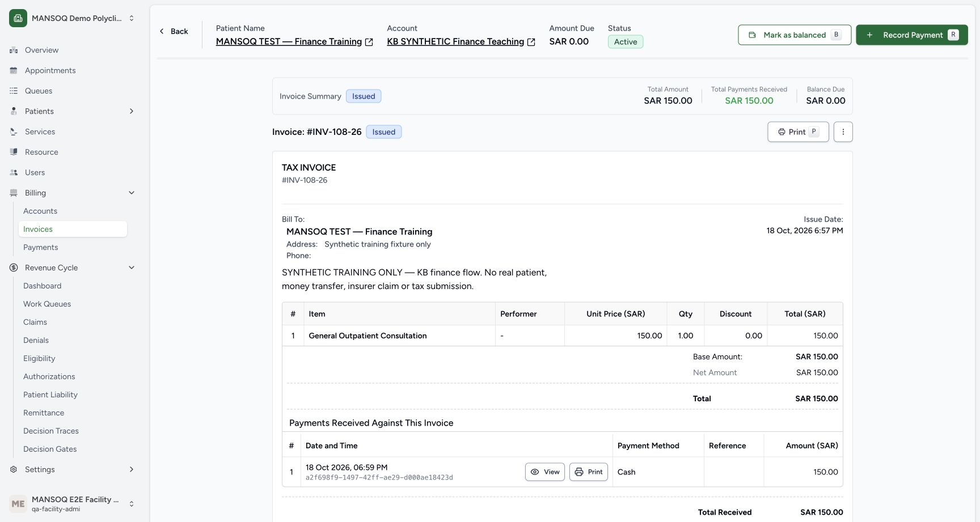Open Work Queues
Screen dimensions: 980x522
(x=47, y=304)
